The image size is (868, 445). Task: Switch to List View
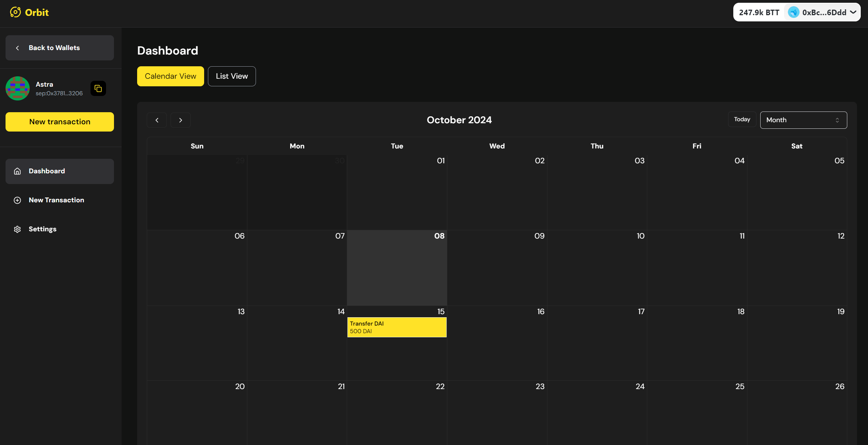232,76
